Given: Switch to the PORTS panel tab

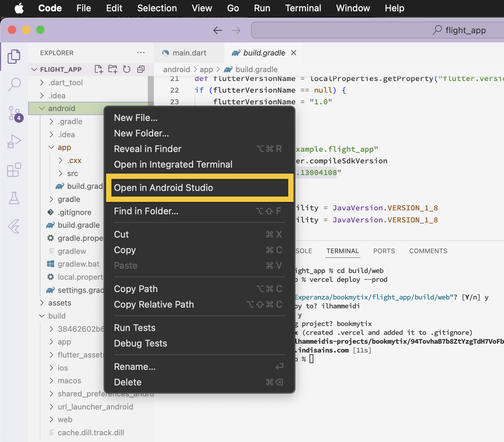Looking at the screenshot, I should (x=384, y=251).
